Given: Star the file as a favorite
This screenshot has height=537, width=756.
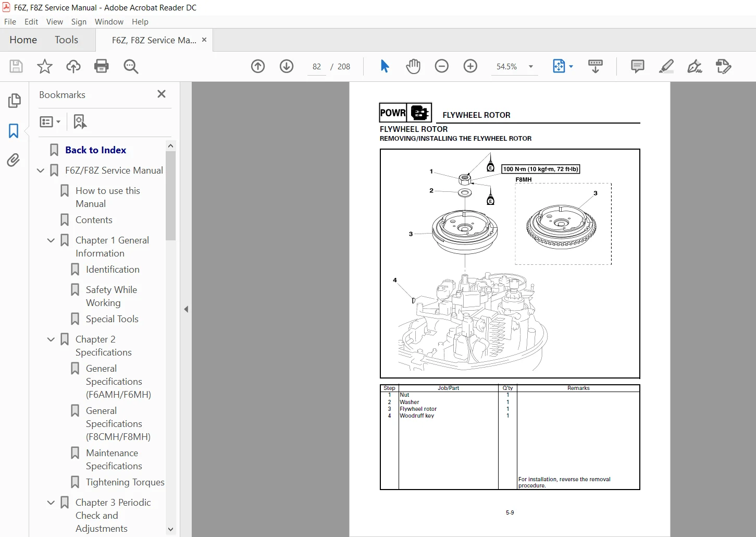Looking at the screenshot, I should 45,66.
